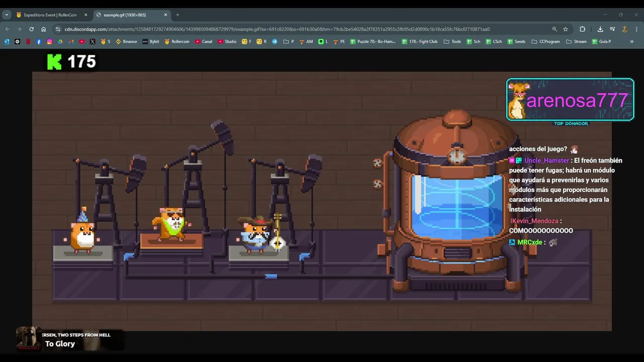Expand the CCProgram bookmark folder

[x=546, y=42]
